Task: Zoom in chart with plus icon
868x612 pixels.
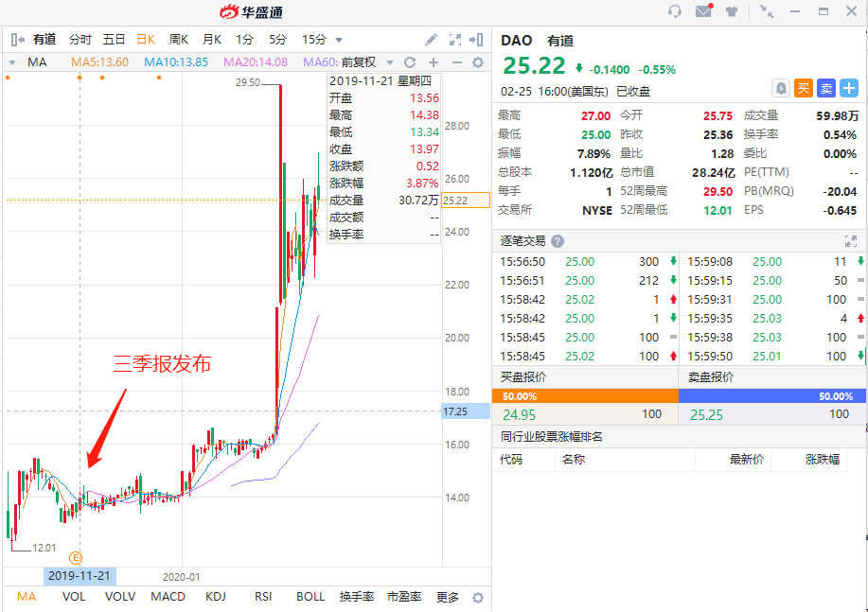Action: pyautogui.click(x=434, y=62)
